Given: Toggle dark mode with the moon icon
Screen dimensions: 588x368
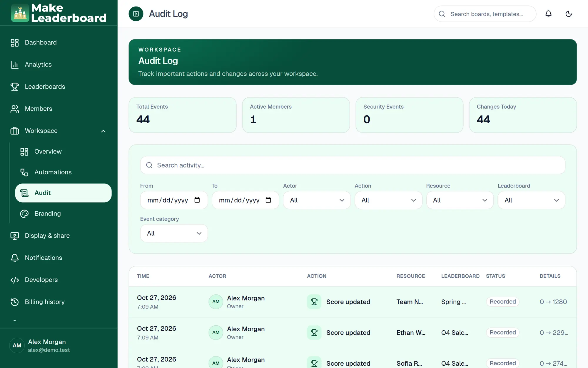Looking at the screenshot, I should click(x=569, y=14).
